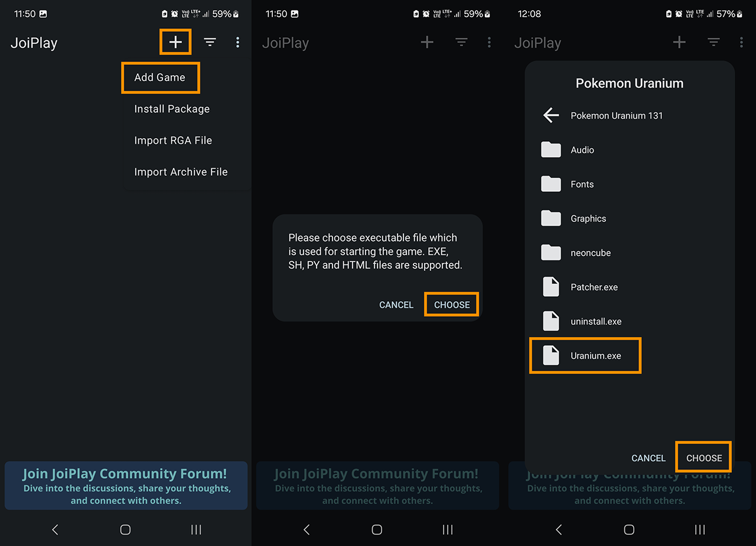The height and width of the screenshot is (546, 756).
Task: Tap Android recents button under the executable prompt screen
Action: 448,529
